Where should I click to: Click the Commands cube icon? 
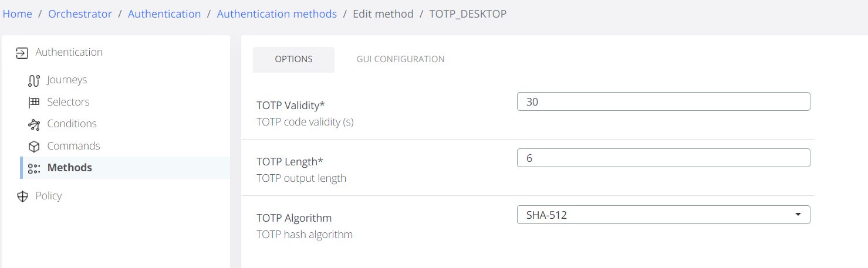click(x=34, y=146)
